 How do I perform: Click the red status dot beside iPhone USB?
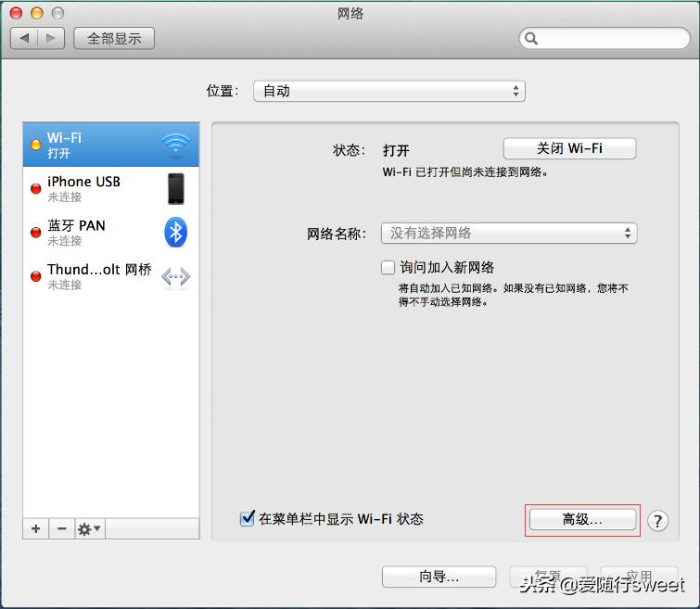pyautogui.click(x=36, y=189)
